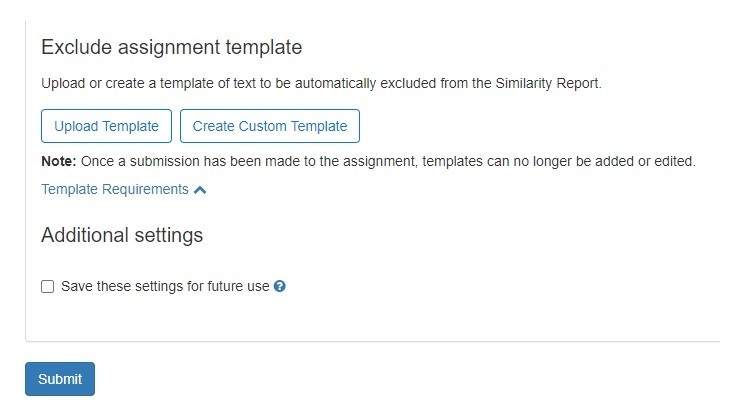Open the Create Custom Template option
Screen dimensions: 730x404
coord(269,126)
